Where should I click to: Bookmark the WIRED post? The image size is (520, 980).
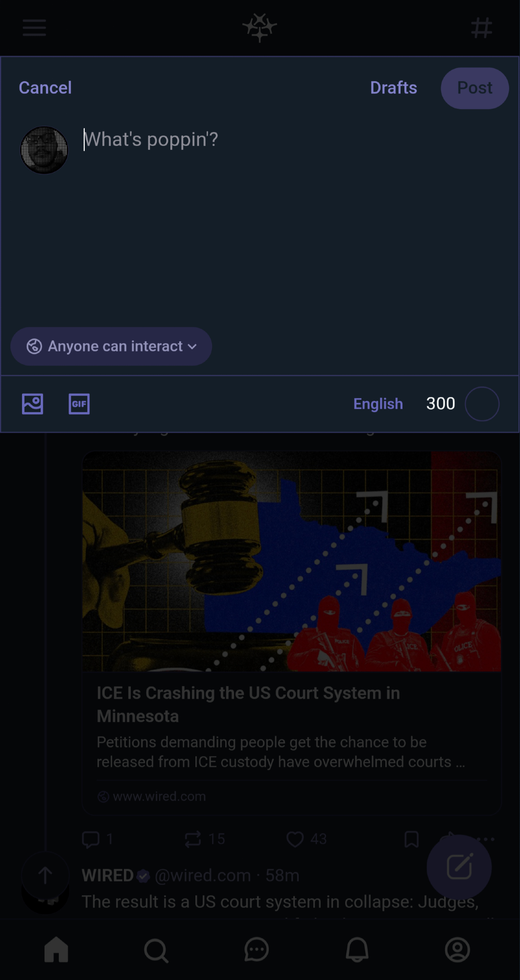pyautogui.click(x=411, y=839)
